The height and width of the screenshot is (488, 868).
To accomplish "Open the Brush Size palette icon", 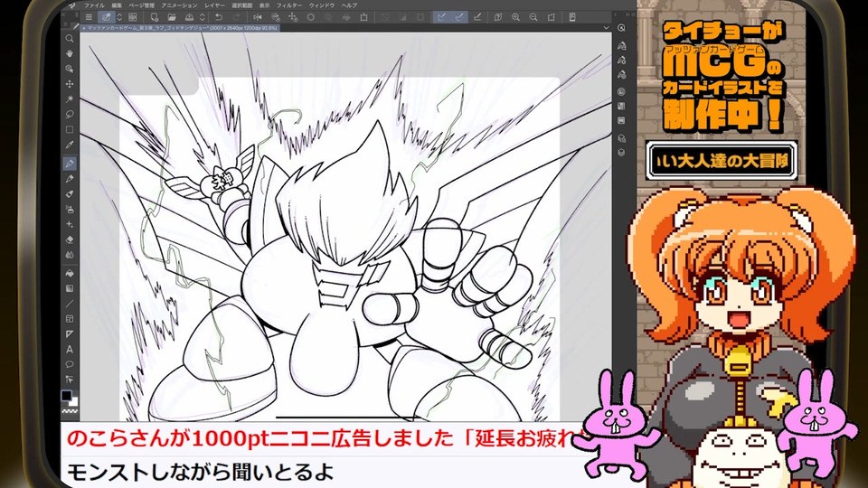I will click(622, 75).
